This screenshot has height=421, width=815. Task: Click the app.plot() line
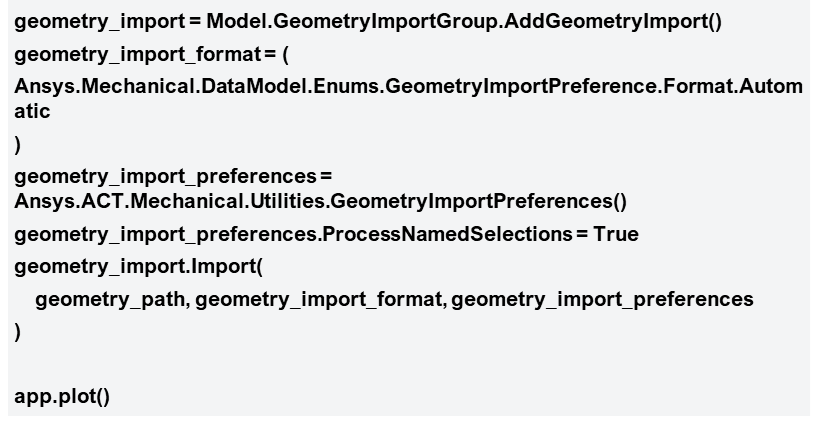62,397
